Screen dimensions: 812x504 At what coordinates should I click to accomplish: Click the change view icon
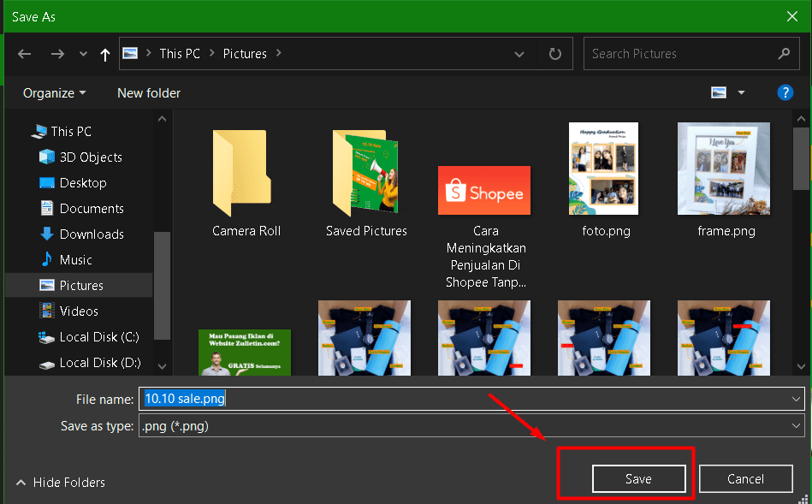click(719, 92)
